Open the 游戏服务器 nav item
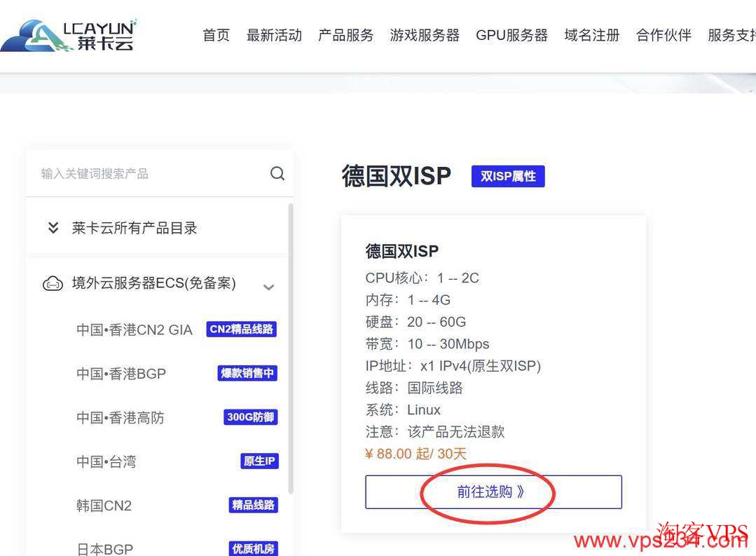 [x=425, y=35]
